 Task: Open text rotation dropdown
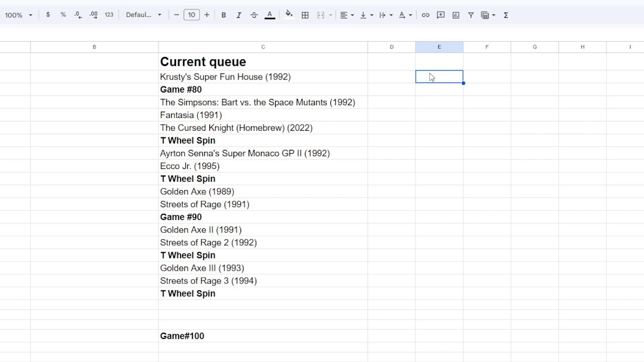[x=405, y=15]
